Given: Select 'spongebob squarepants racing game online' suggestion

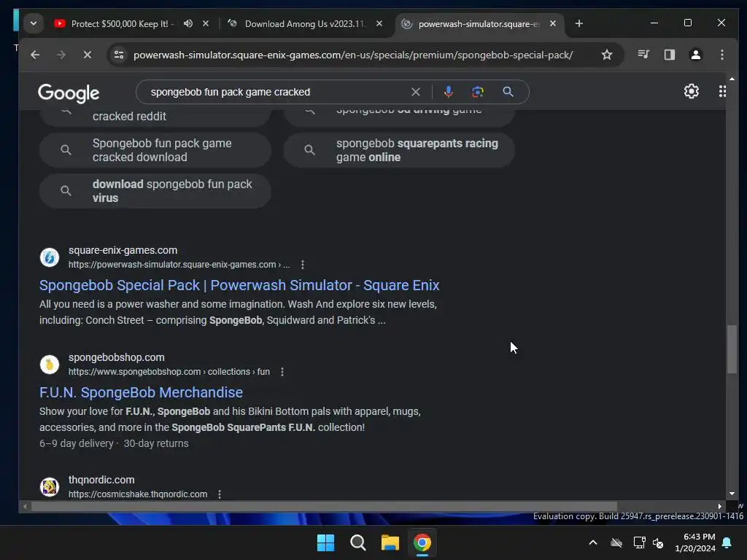Looking at the screenshot, I should click(x=399, y=150).
